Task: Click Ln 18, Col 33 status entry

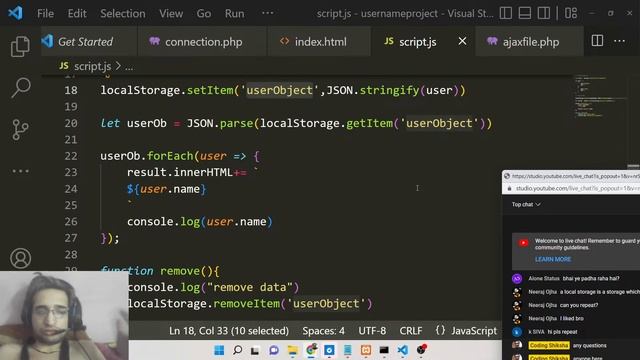Action: (x=229, y=331)
